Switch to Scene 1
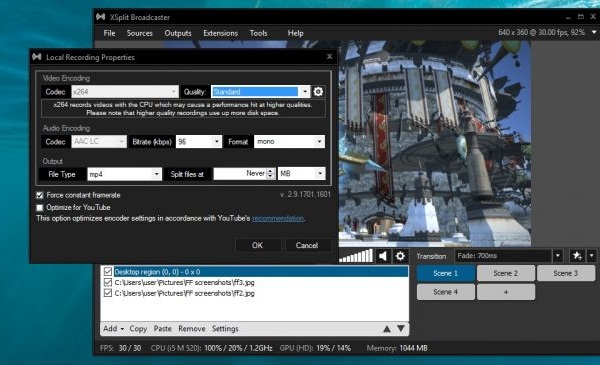Image resolution: width=600 pixels, height=365 pixels. coord(446,273)
